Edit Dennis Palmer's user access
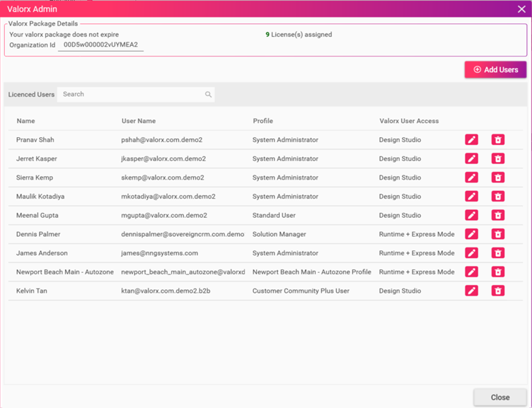 (x=471, y=234)
